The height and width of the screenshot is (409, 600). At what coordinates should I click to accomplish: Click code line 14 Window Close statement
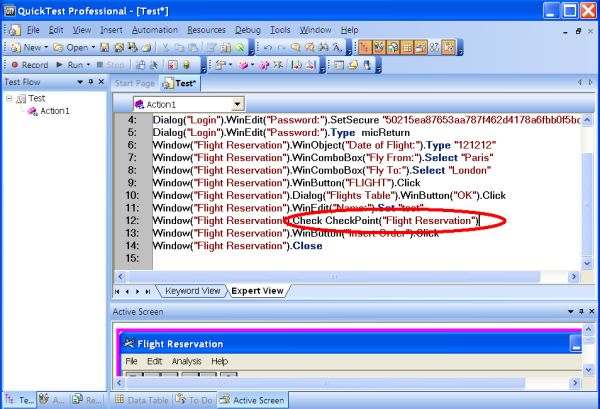point(237,246)
